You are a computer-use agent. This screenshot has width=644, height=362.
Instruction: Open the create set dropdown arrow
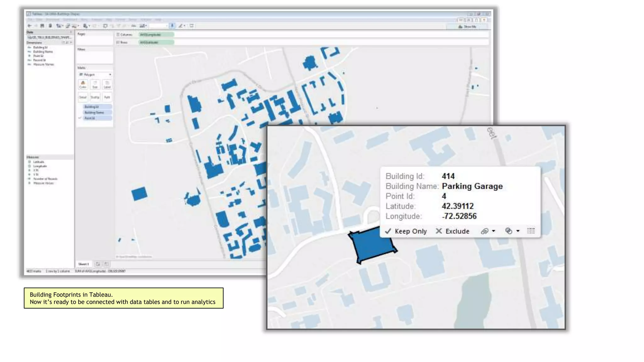coord(518,231)
